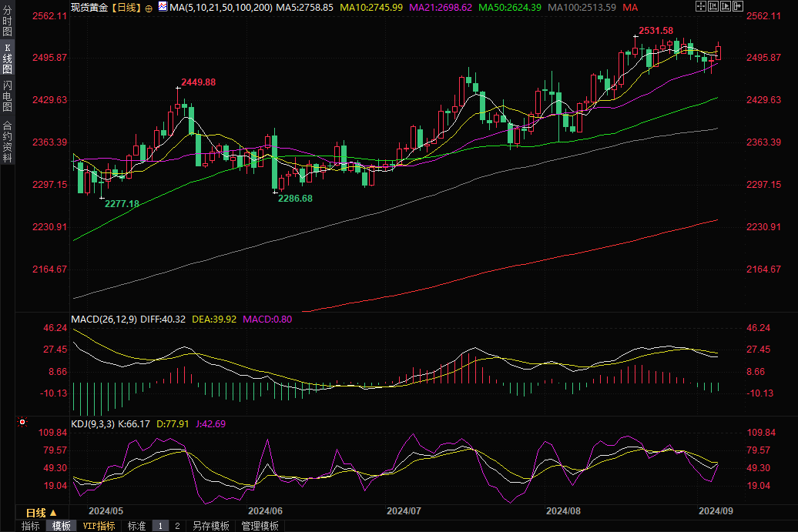Select the 模板 bottom tab
Image resolution: width=798 pixels, height=532 pixels.
click(61, 526)
